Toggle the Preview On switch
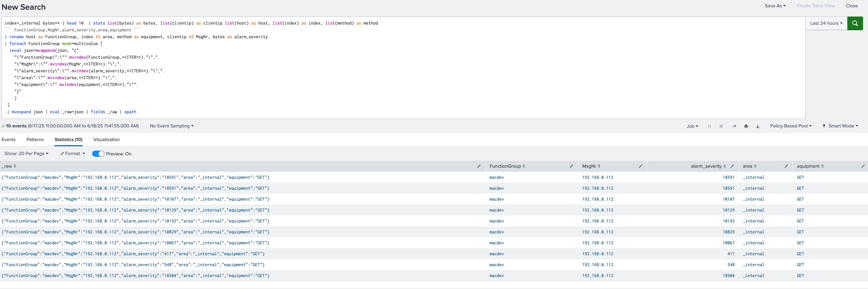This screenshot has width=868, height=289. pos(98,154)
